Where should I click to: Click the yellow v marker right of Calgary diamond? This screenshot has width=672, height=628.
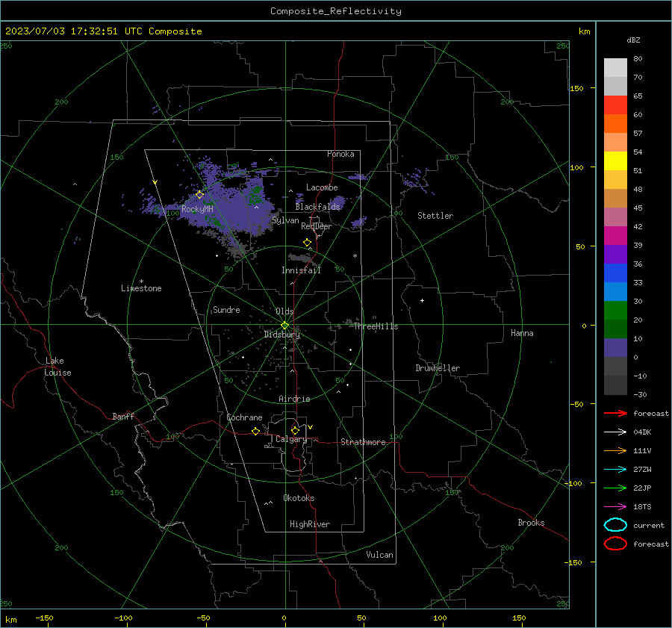pos(310,427)
